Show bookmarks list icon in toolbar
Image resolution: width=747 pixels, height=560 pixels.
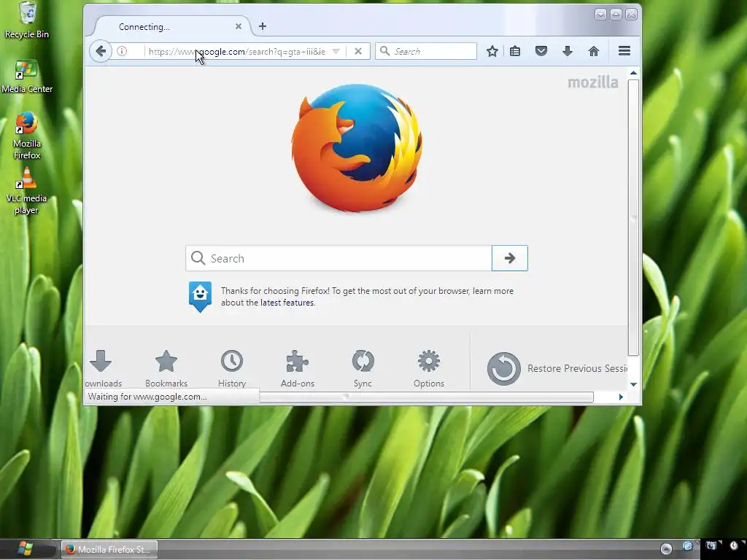click(515, 51)
